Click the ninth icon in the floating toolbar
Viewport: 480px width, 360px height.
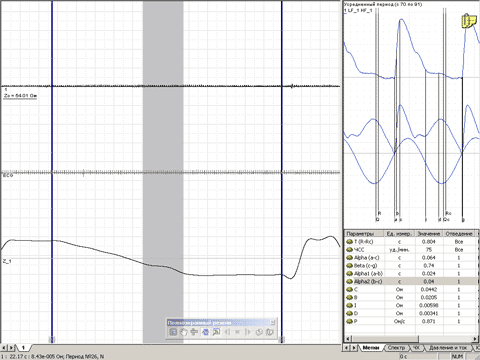point(259,332)
